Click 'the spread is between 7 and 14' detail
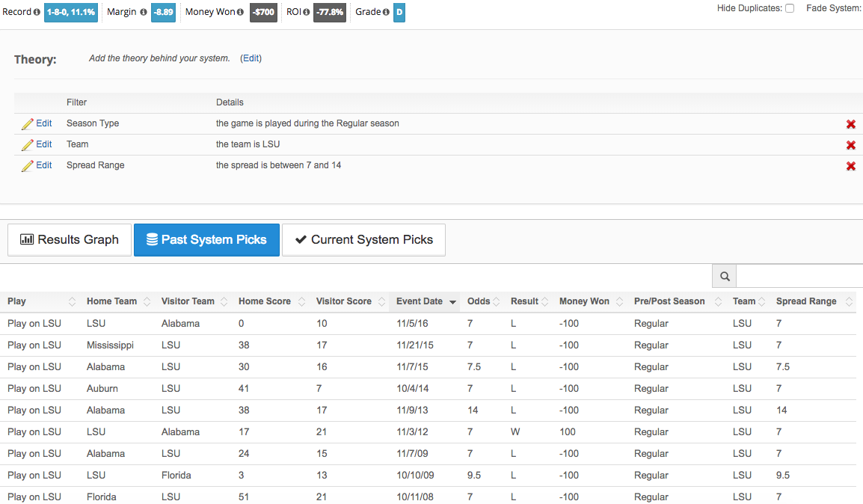 [278, 165]
